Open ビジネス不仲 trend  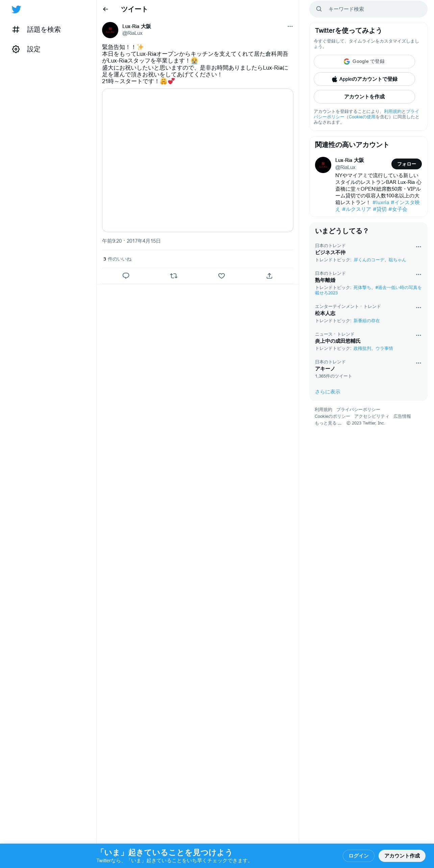coord(330,252)
